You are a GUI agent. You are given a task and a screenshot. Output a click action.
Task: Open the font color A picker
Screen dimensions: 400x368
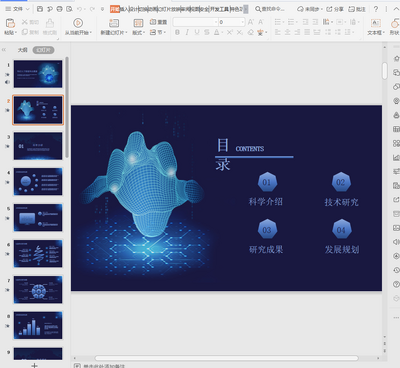click(x=217, y=32)
